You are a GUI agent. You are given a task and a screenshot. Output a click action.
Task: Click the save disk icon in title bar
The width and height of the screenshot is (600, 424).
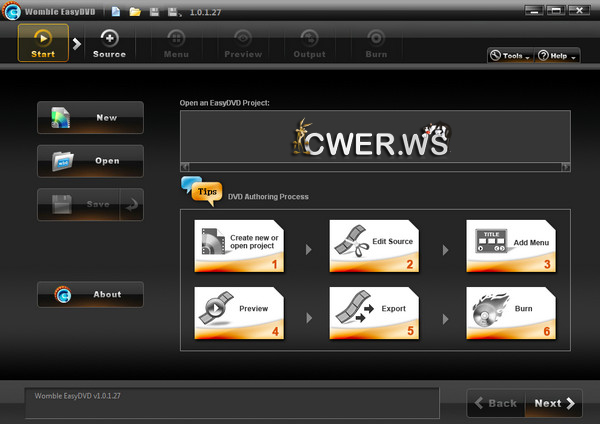[154, 11]
